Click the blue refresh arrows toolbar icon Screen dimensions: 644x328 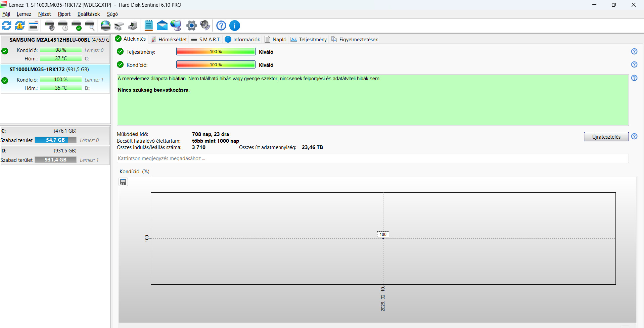pyautogui.click(x=7, y=26)
